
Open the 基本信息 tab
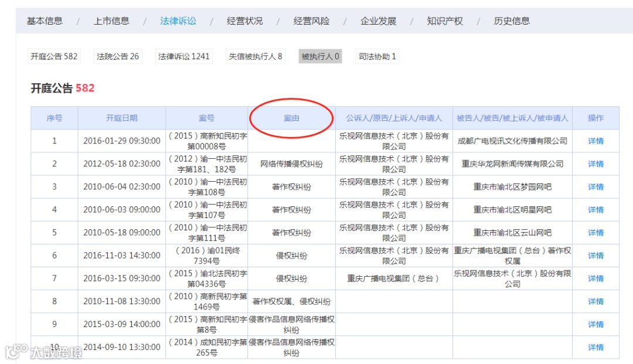click(x=45, y=21)
